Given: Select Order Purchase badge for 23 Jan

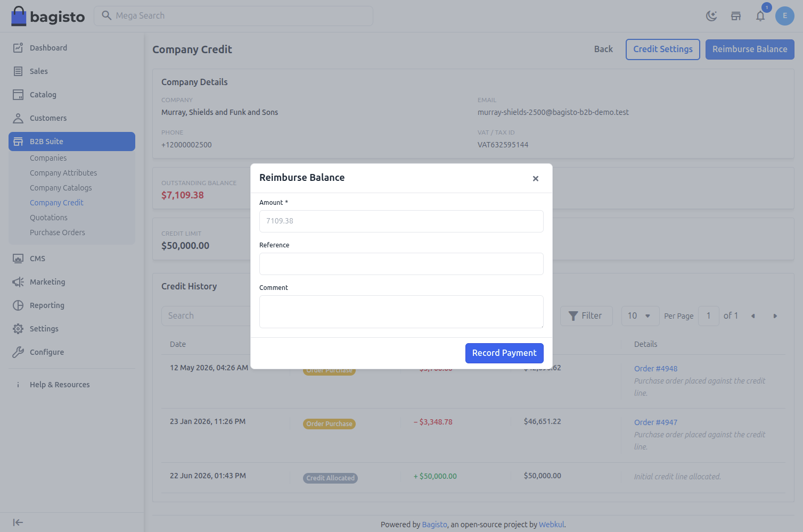Looking at the screenshot, I should click(329, 424).
